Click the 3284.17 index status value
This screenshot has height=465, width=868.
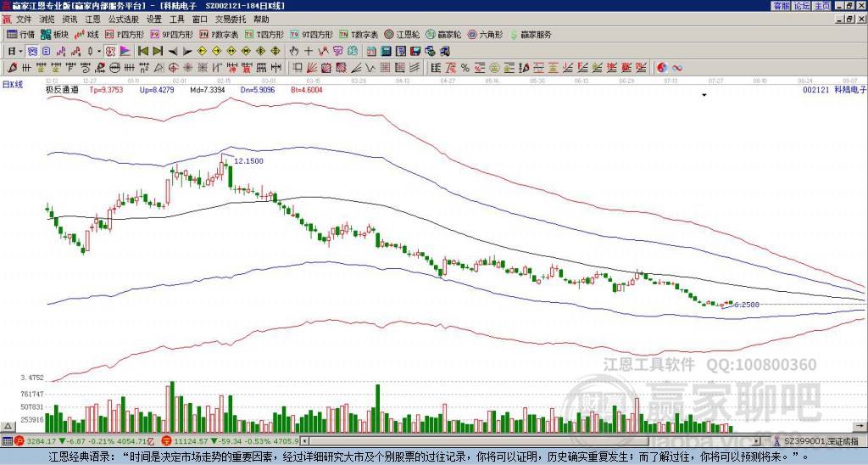pos(42,442)
